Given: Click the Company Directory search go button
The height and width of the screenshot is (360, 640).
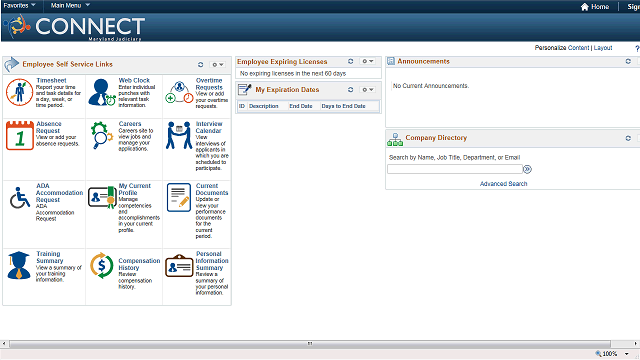Looking at the screenshot, I should tap(527, 169).
